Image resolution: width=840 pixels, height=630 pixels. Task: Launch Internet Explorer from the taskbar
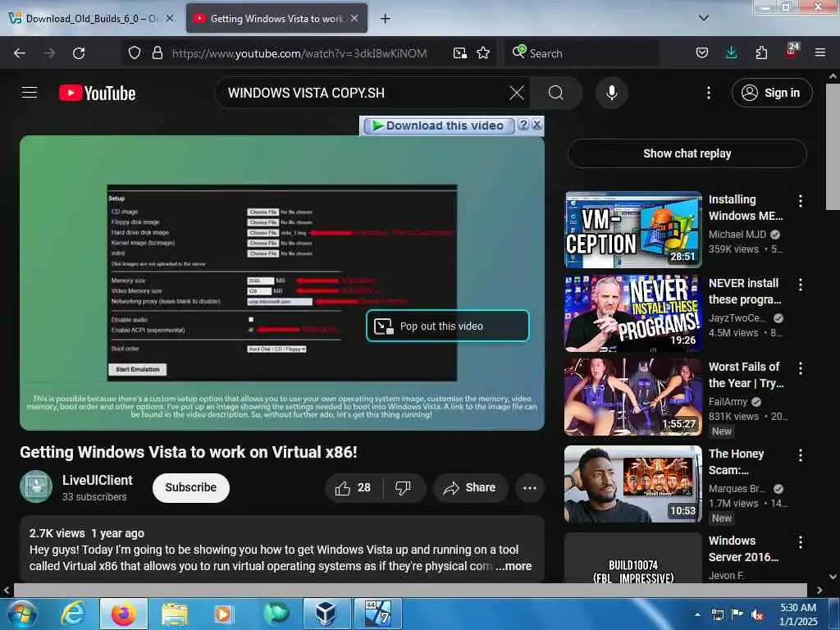[72, 614]
